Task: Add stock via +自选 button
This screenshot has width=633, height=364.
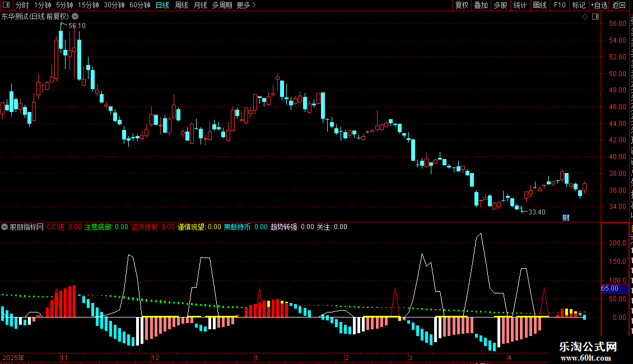Action: (599, 5)
